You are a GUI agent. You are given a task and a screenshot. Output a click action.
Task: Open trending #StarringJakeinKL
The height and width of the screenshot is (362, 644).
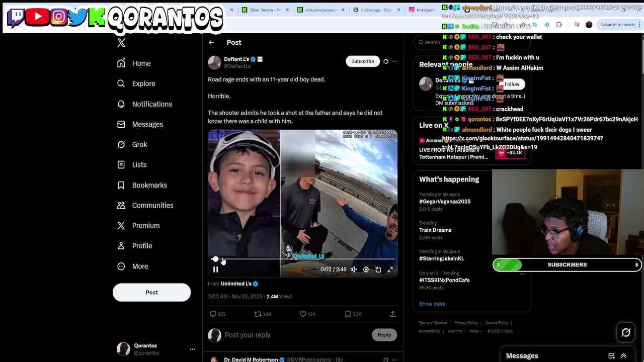pos(442,258)
